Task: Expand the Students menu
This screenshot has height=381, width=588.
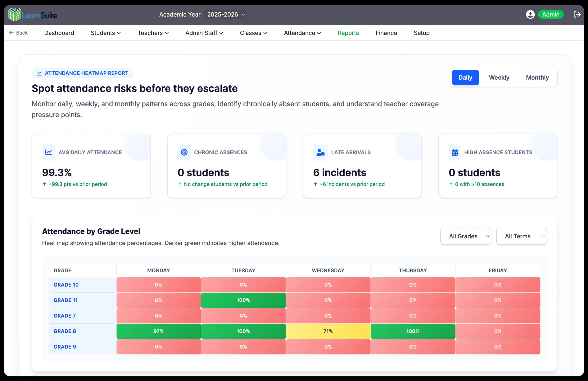Action: [x=106, y=33]
